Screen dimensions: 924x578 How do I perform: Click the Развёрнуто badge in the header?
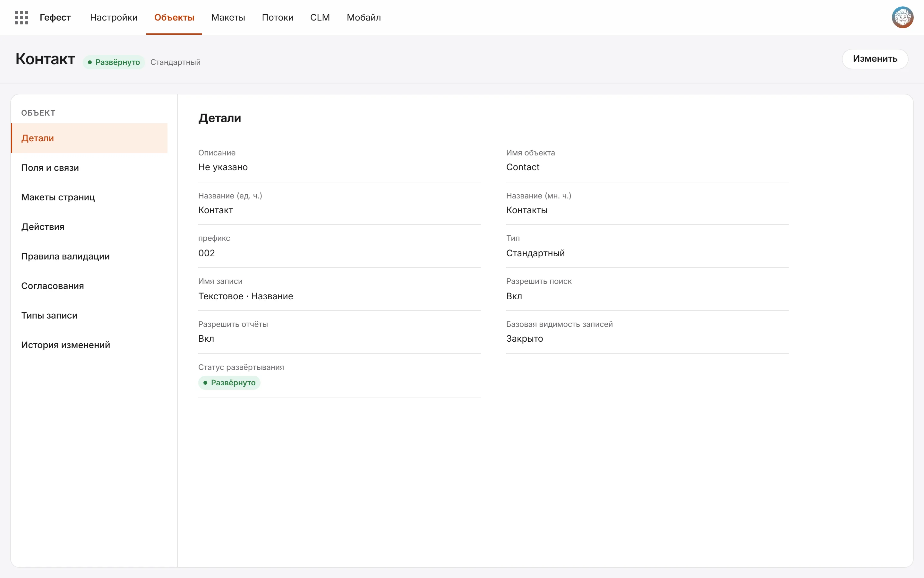click(114, 62)
